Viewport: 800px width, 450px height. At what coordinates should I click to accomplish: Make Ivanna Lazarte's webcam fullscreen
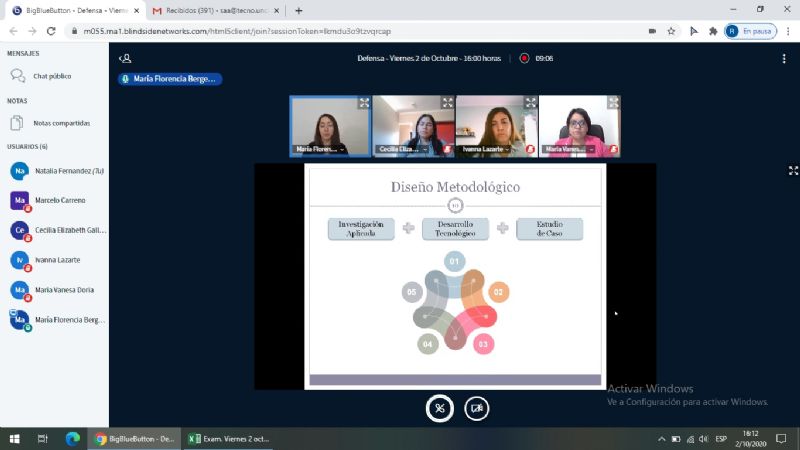(x=530, y=102)
